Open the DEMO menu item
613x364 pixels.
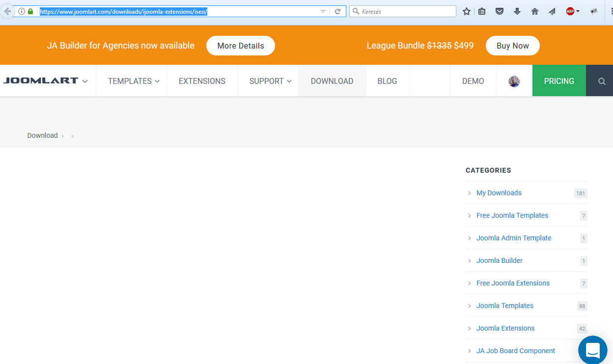pyautogui.click(x=473, y=81)
